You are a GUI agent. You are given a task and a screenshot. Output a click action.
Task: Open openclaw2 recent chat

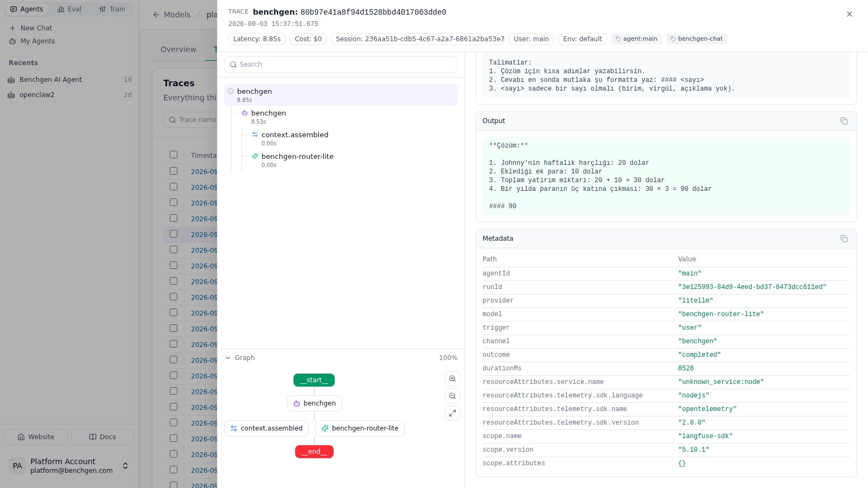click(69, 95)
